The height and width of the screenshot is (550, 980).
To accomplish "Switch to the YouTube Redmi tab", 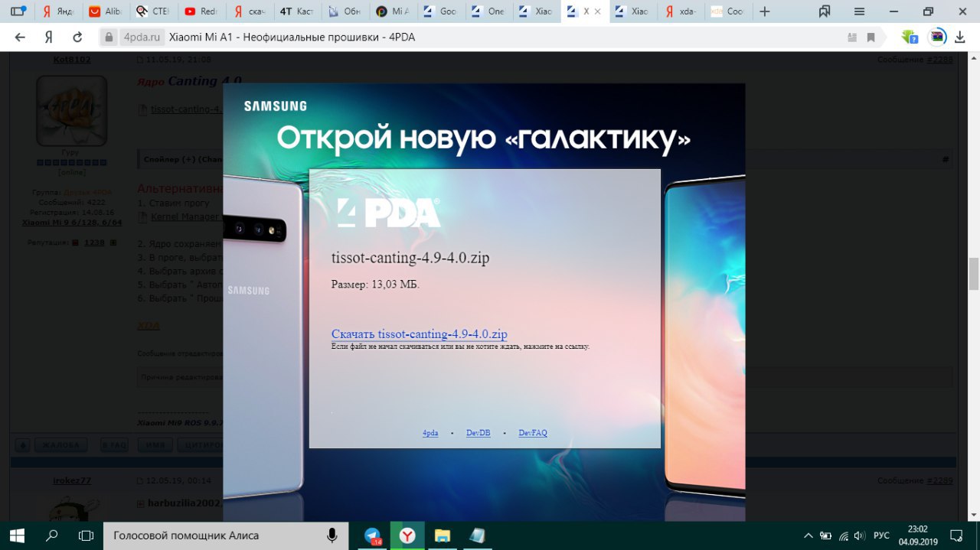I will (x=201, y=11).
